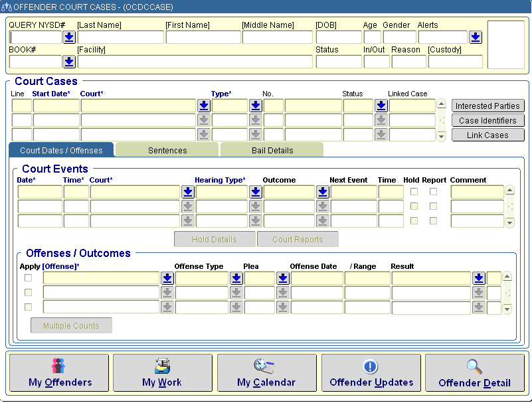Click the QUERY NYSD# lookup arrow icon
The image size is (532, 403).
(x=69, y=38)
